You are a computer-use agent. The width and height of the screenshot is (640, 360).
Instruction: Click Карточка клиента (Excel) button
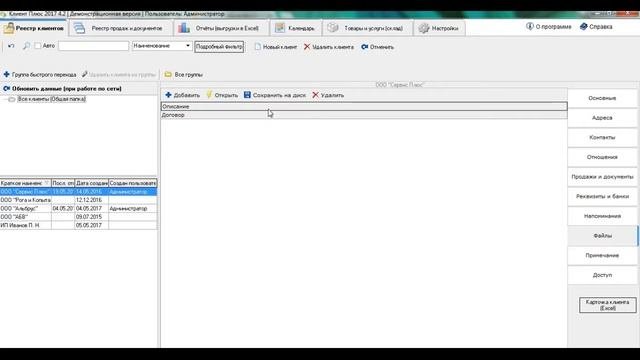[607, 305]
